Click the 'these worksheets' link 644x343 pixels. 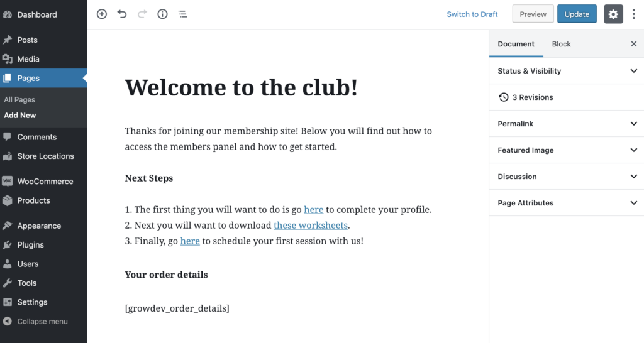[311, 226]
